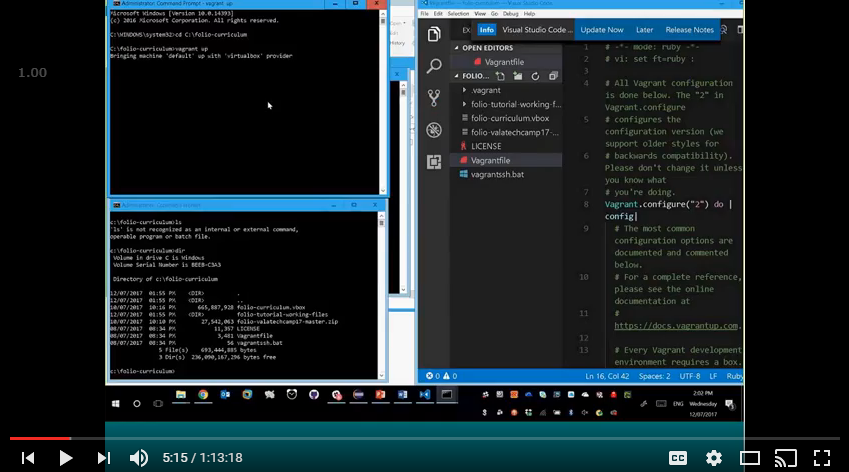Open the Extensions view in VS Code
This screenshot has height=472, width=849.
434,162
